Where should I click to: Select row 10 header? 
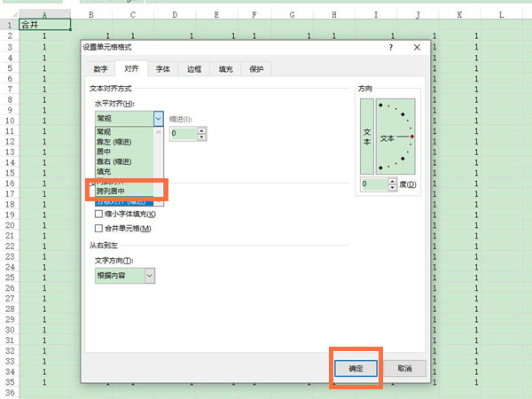(10, 121)
